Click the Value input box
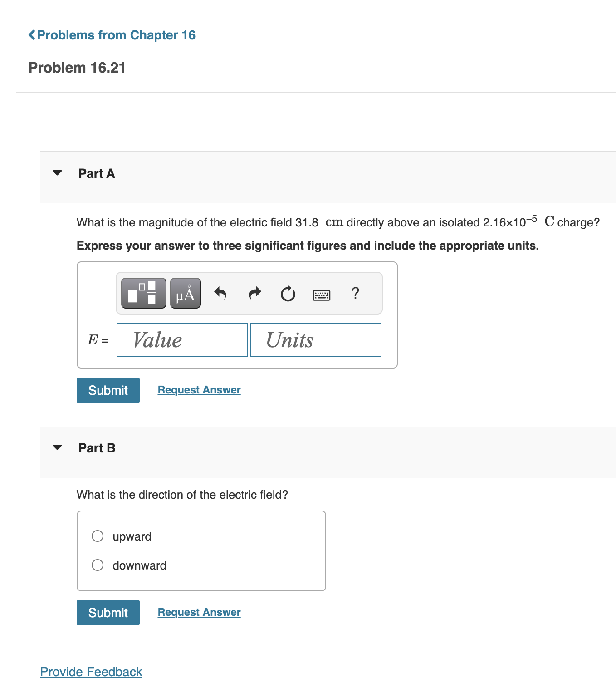Image resolution: width=616 pixels, height=698 pixels. (182, 339)
